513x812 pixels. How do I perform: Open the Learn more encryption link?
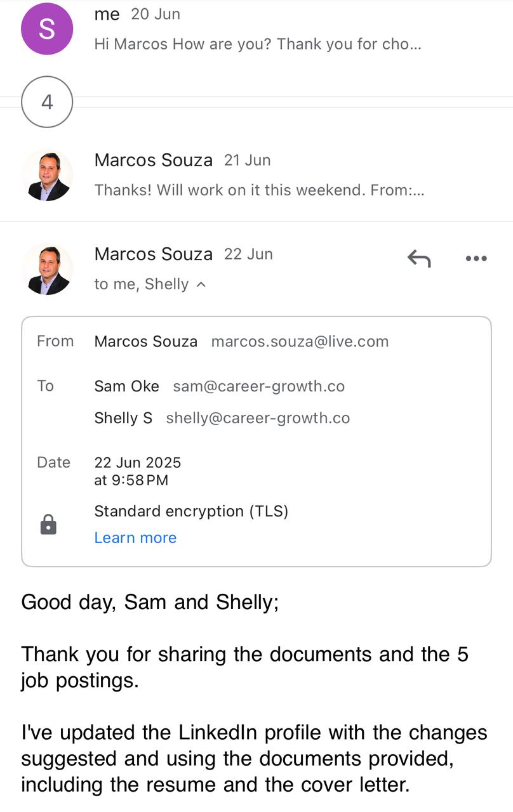(x=135, y=537)
